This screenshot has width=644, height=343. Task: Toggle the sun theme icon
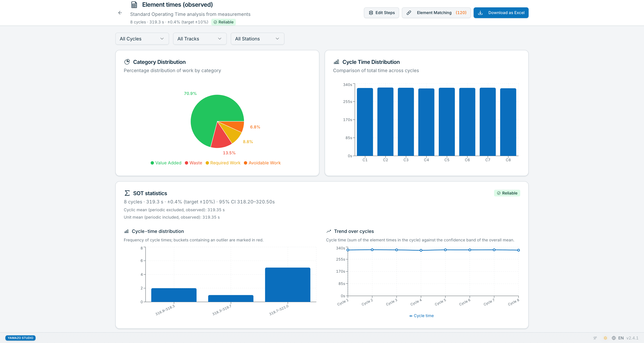pos(605,338)
